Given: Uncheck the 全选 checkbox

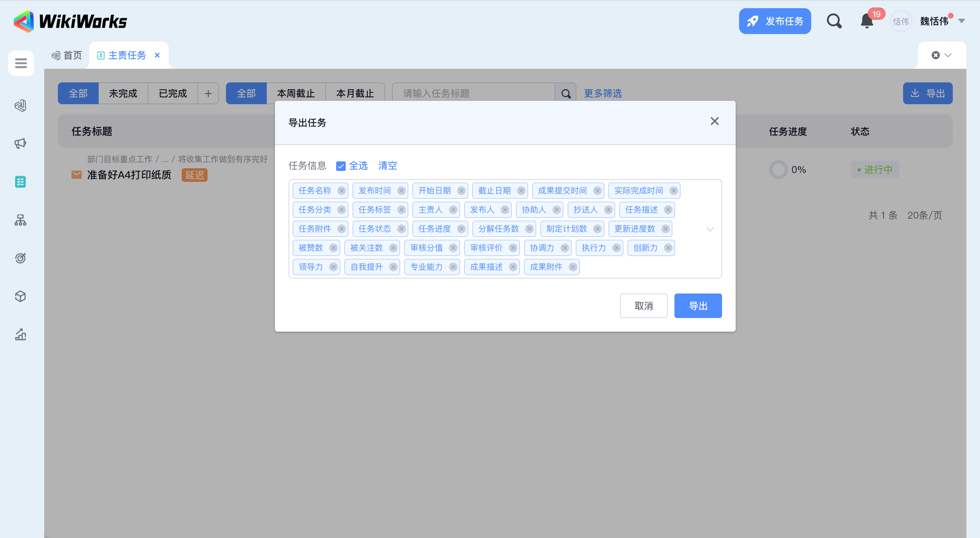Looking at the screenshot, I should [x=341, y=166].
